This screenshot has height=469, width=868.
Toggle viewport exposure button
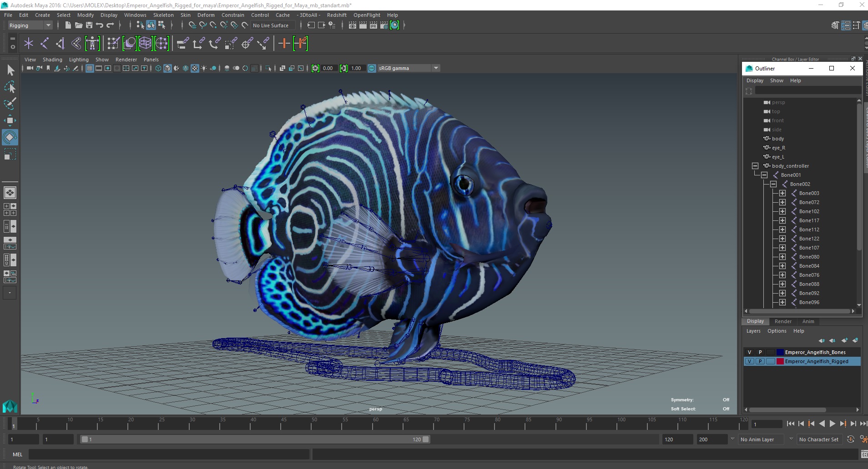(315, 68)
